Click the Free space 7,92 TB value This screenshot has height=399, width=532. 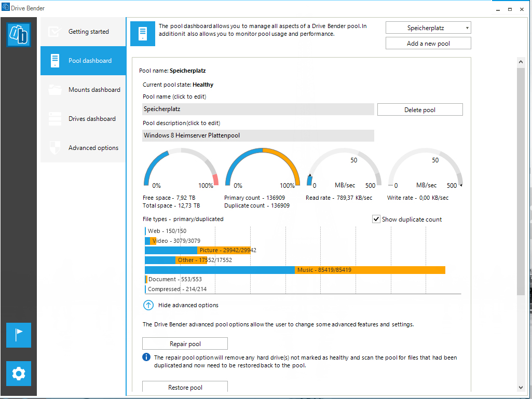tap(169, 198)
